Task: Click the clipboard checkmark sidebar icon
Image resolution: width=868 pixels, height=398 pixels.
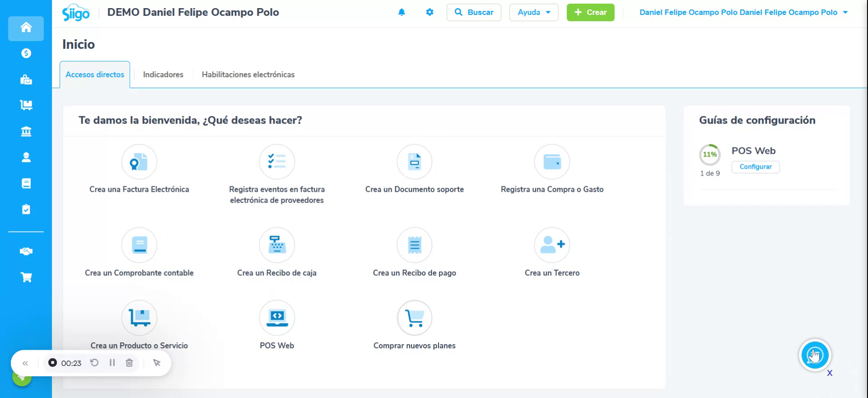Action: (x=26, y=209)
